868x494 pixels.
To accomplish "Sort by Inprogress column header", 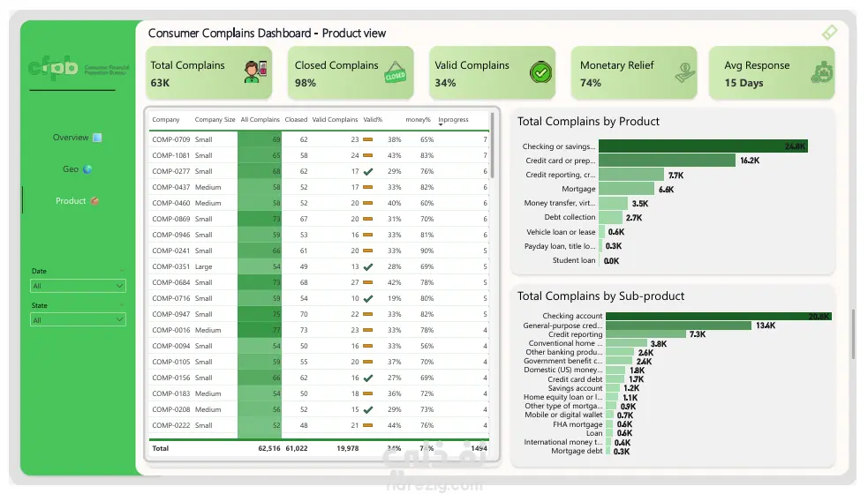I will tap(453, 119).
